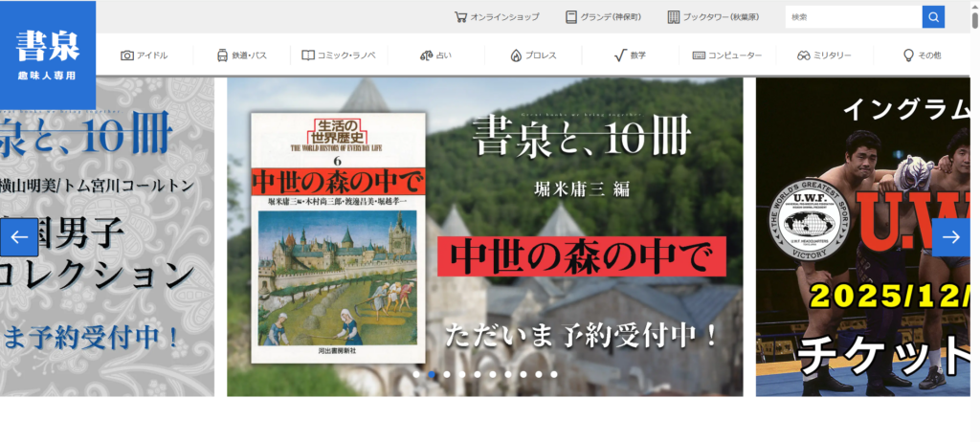Jump to the last carousel pagination dot
This screenshot has width=980, height=442.
point(553,375)
